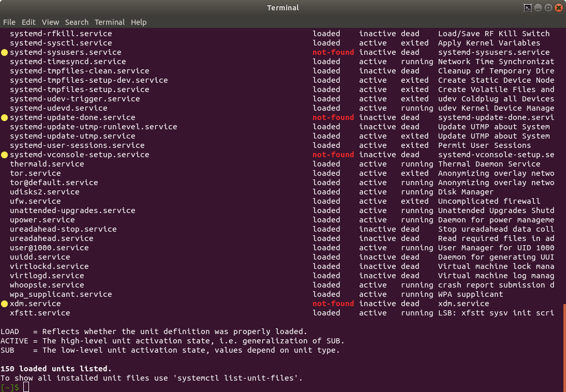Click the yellow marker beside systemd-sysusers.service

[x=4, y=52]
